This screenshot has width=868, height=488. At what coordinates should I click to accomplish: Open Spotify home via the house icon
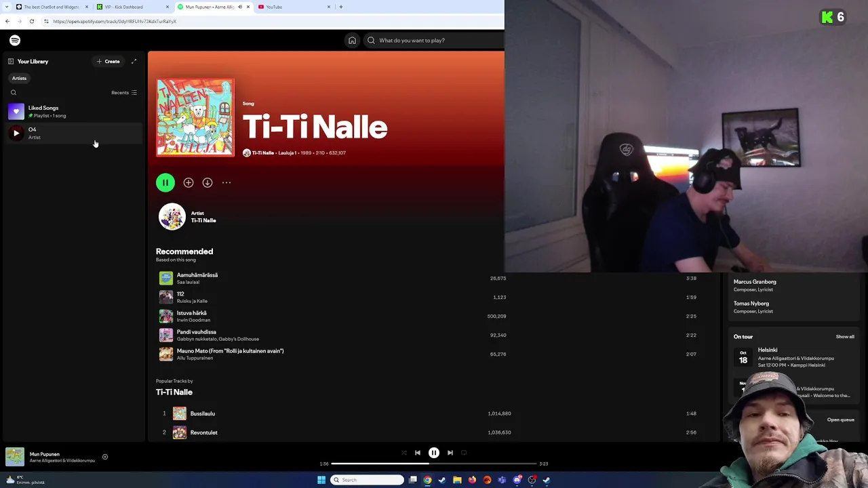coord(352,41)
